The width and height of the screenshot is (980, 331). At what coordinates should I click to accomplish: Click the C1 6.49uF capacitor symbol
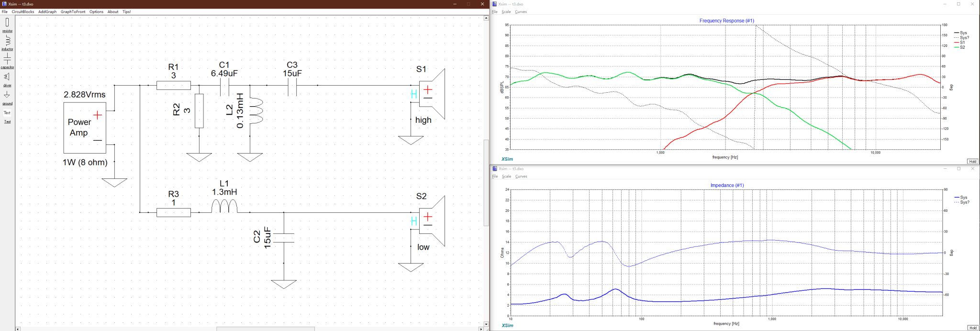[224, 86]
